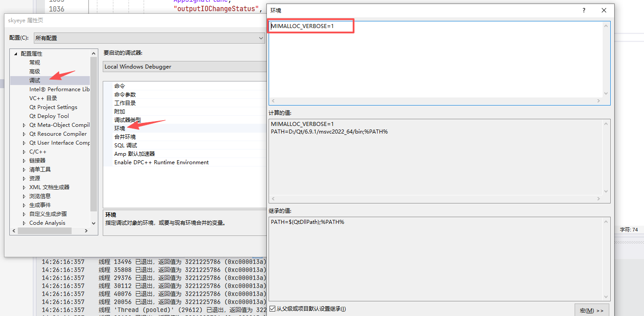Select Code Analysis in the tree
This screenshot has width=644, height=316.
[47, 223]
